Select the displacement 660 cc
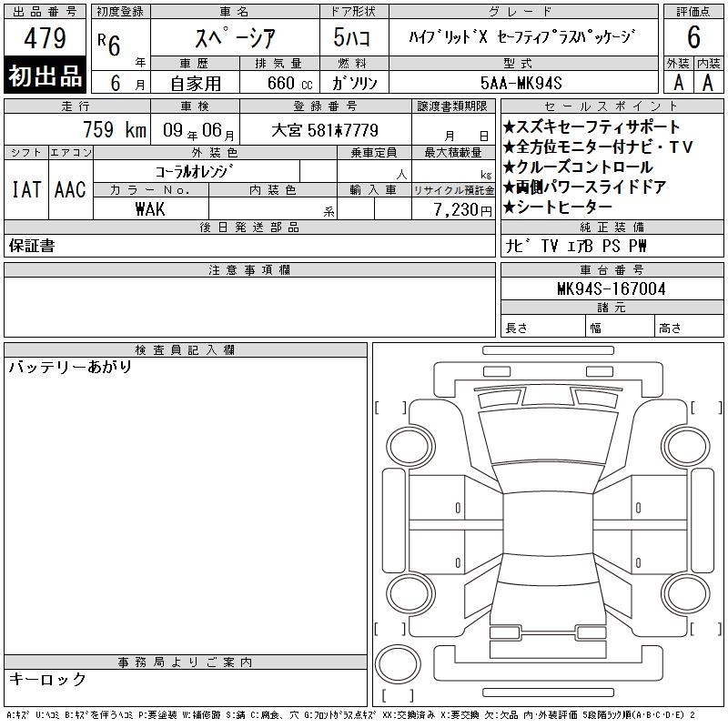 point(289,83)
